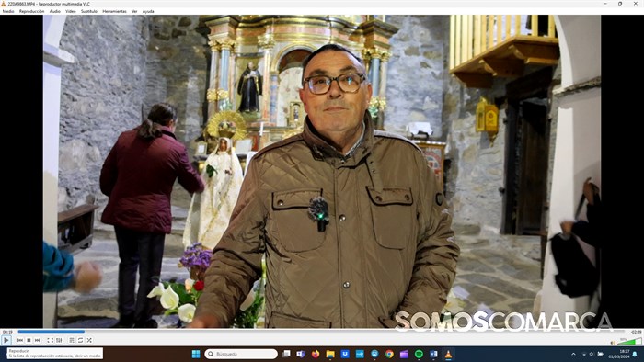Show the playlist panel

point(72,340)
